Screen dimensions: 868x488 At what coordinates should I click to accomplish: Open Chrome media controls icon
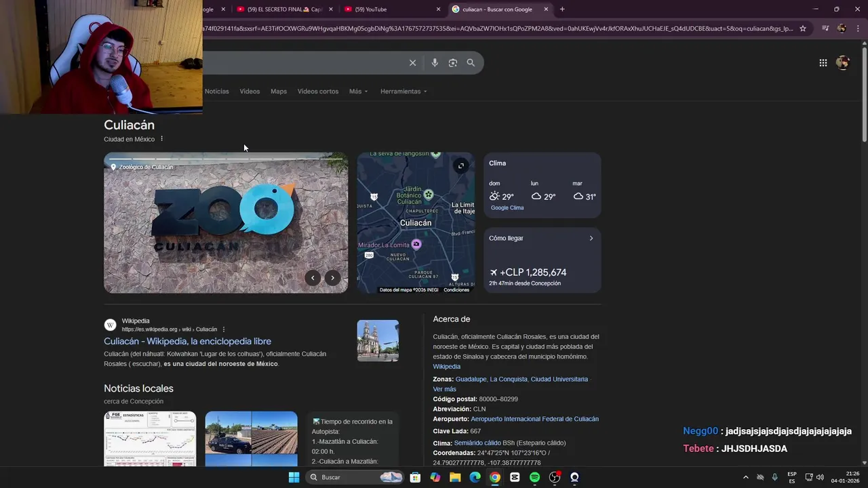[x=825, y=28]
